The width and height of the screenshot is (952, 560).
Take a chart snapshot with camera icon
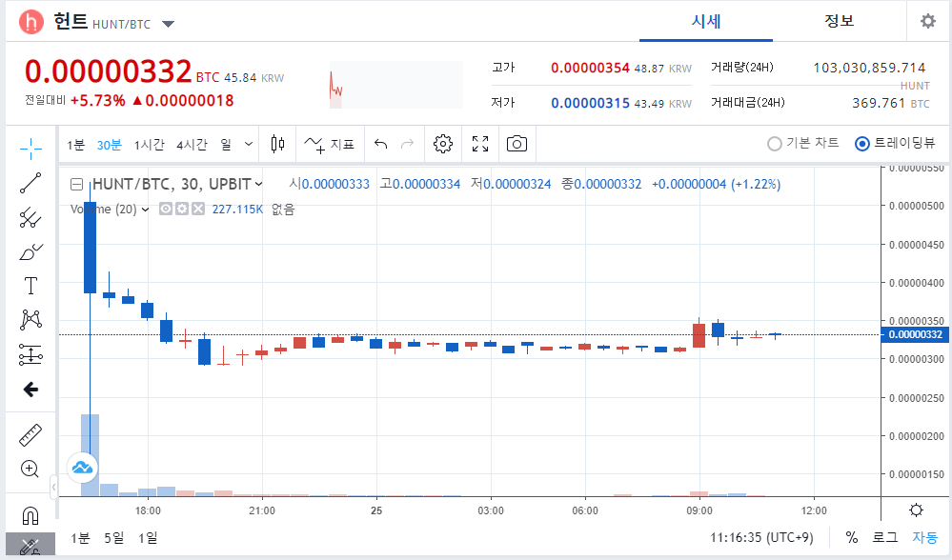coord(517,144)
